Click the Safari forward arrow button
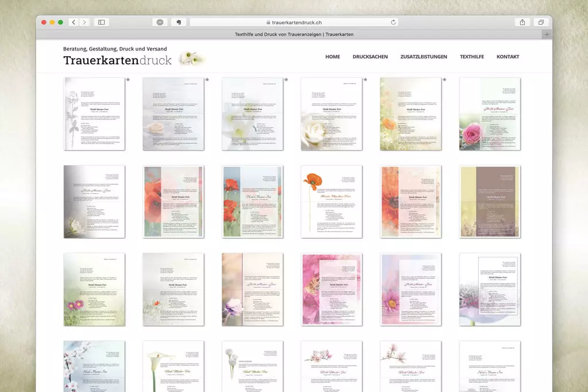The image size is (588, 392). point(84,22)
